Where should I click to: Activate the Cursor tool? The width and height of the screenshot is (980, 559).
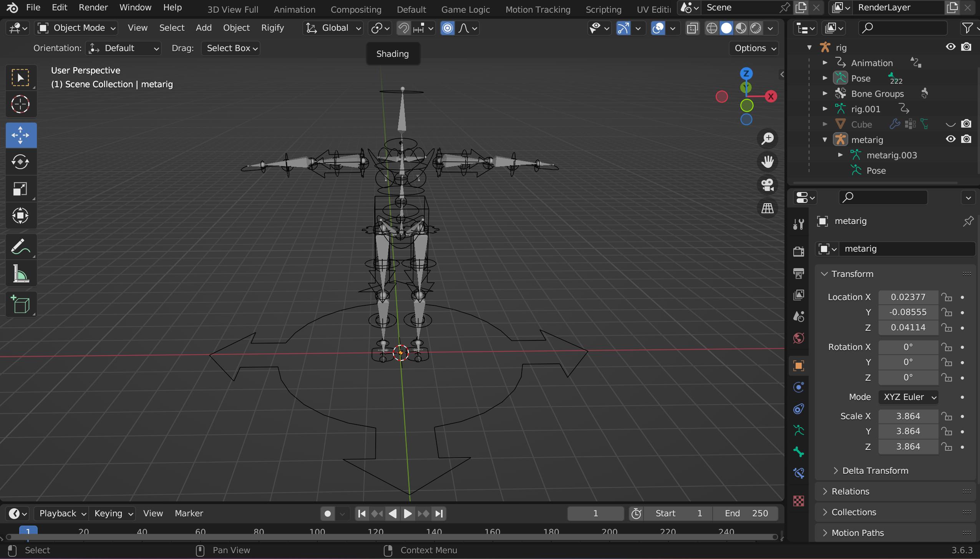click(x=21, y=104)
